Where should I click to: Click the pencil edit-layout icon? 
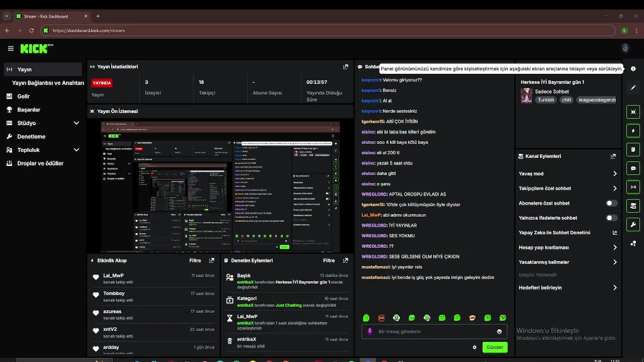point(633,87)
